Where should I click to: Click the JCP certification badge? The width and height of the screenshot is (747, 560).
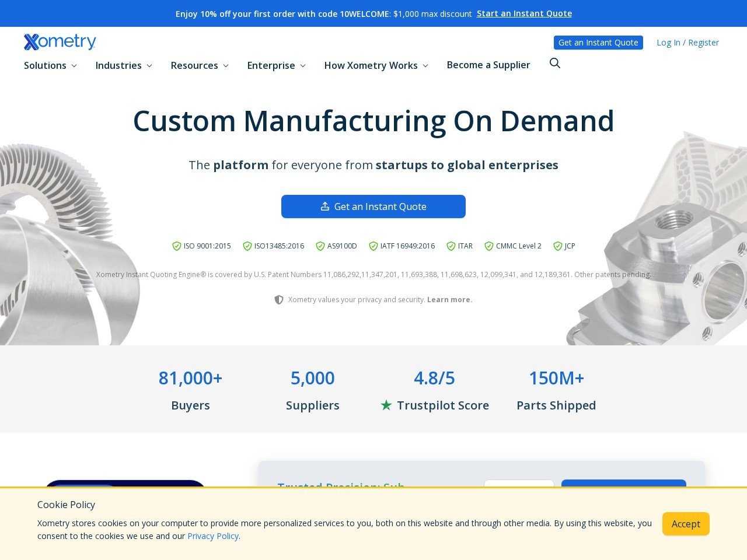(565, 246)
